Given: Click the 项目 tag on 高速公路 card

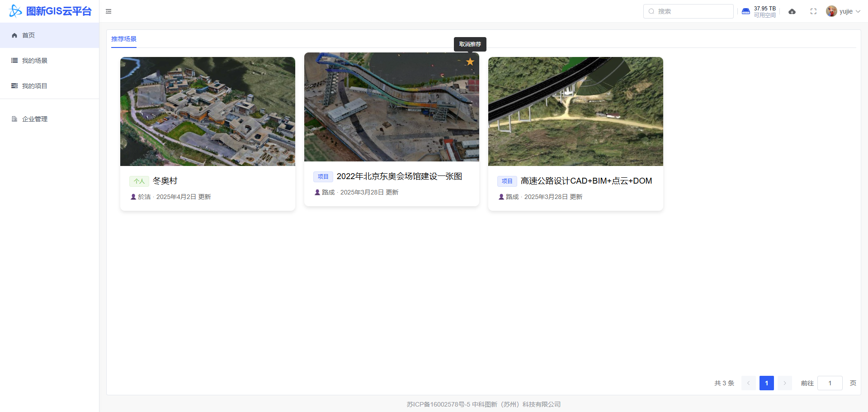Looking at the screenshot, I should pyautogui.click(x=507, y=181).
